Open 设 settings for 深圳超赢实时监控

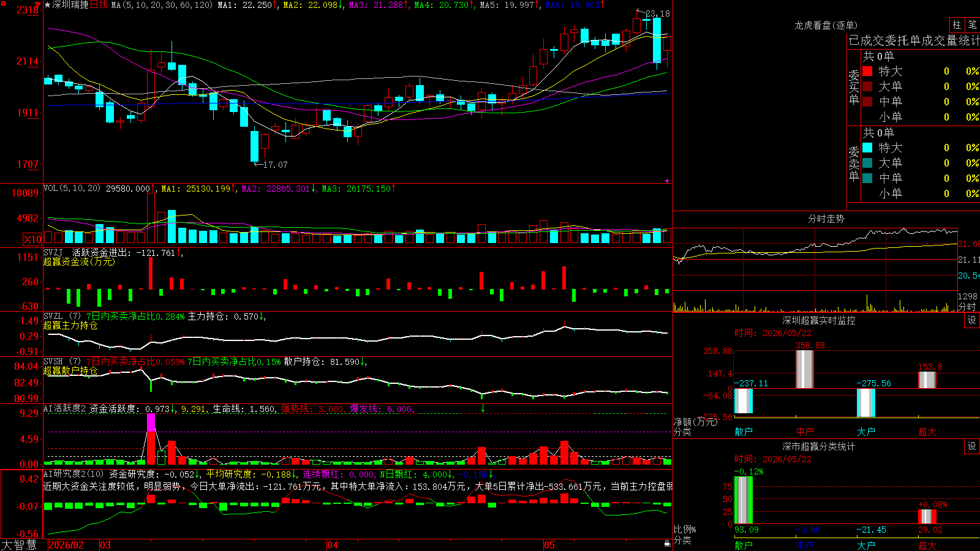[972, 320]
